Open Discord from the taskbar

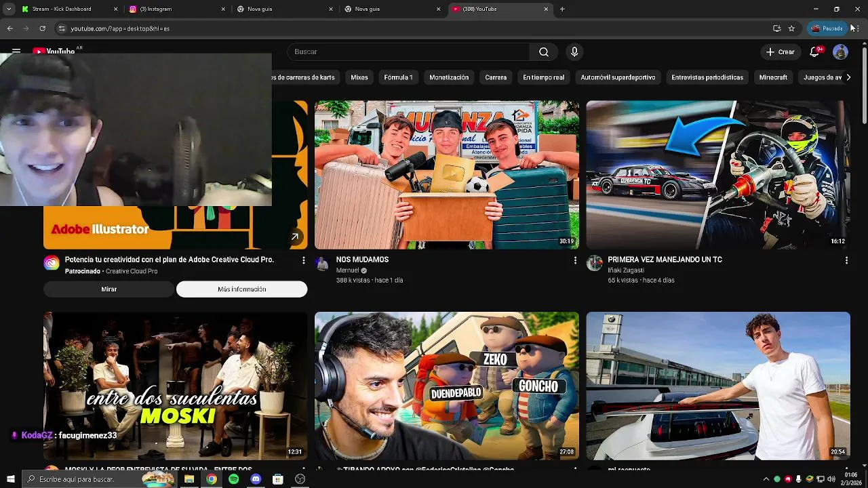[x=256, y=479]
